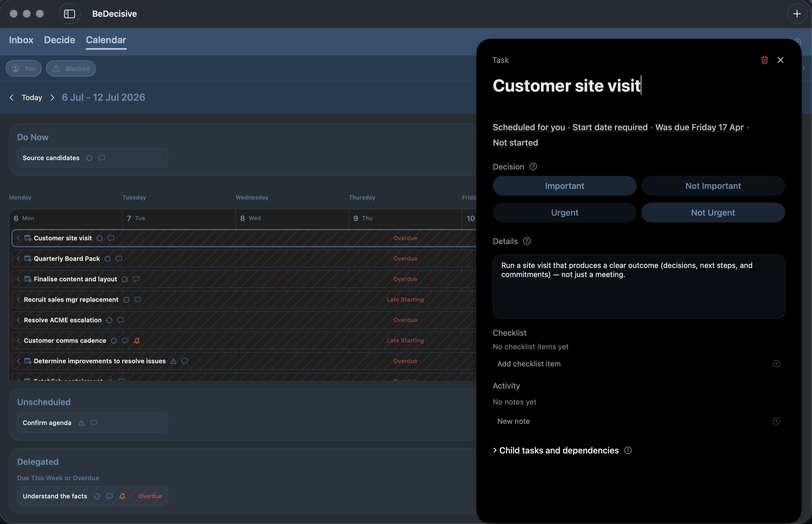
Task: Mark Customer site visit row complete via circle
Action: [99, 238]
